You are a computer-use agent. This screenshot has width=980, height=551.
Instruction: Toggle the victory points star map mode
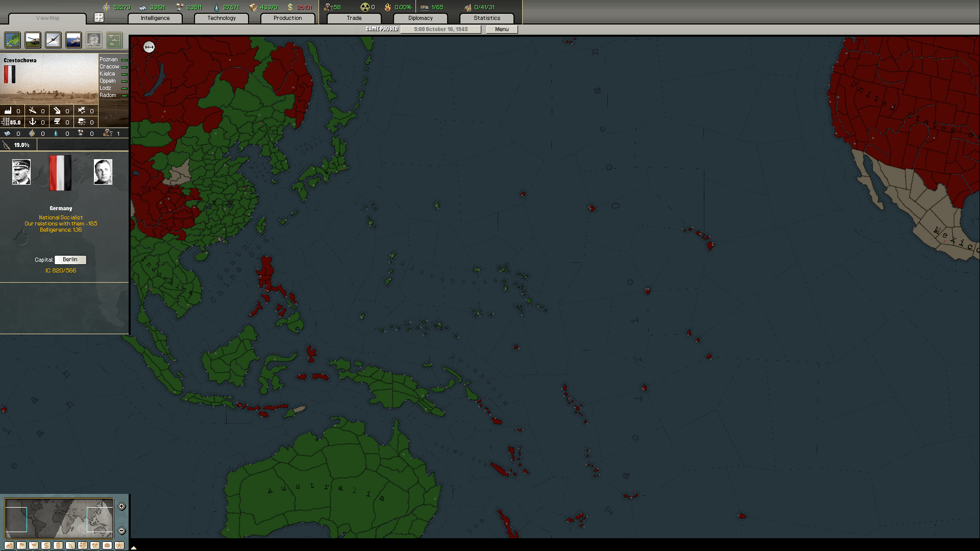pos(119,545)
